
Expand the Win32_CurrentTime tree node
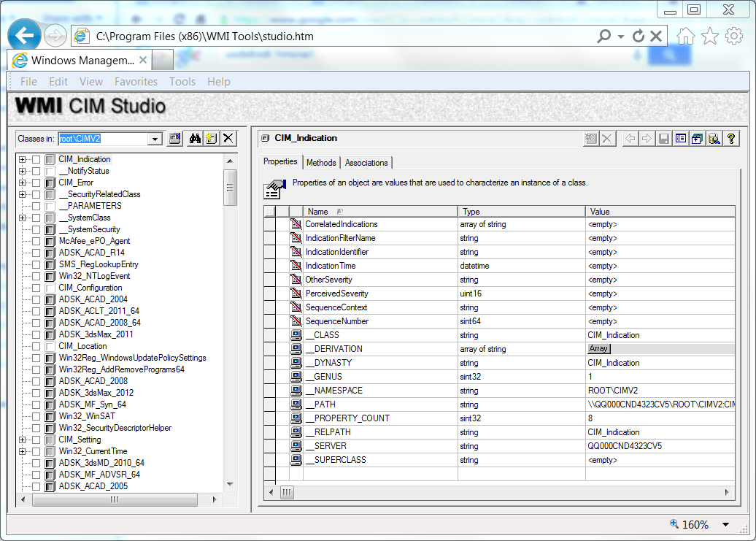(x=22, y=451)
